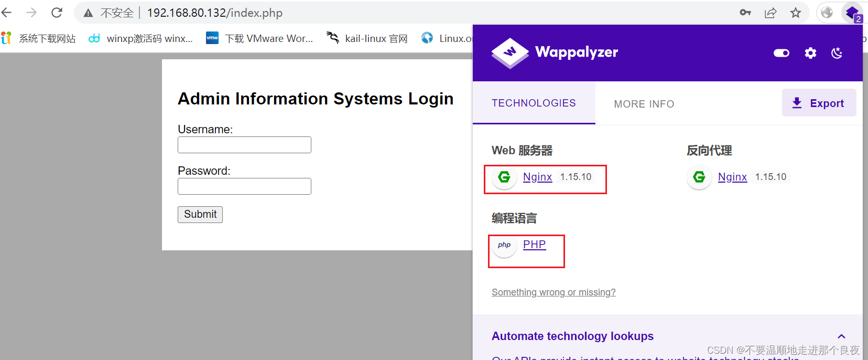Screen dimensions: 868x360
Task: Click the address bar URL 192.168.80.132/index.php
Action: pos(215,13)
